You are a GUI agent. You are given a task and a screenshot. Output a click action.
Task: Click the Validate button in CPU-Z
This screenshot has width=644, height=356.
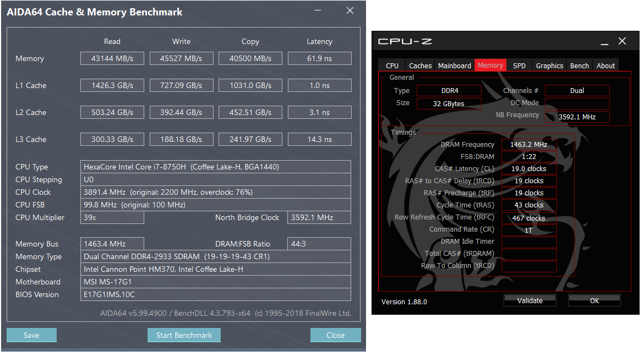tap(530, 300)
